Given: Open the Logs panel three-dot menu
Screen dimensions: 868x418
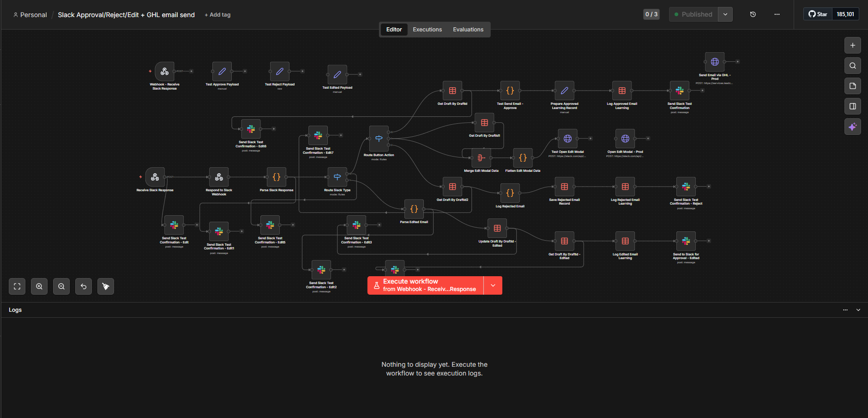Looking at the screenshot, I should (845, 310).
